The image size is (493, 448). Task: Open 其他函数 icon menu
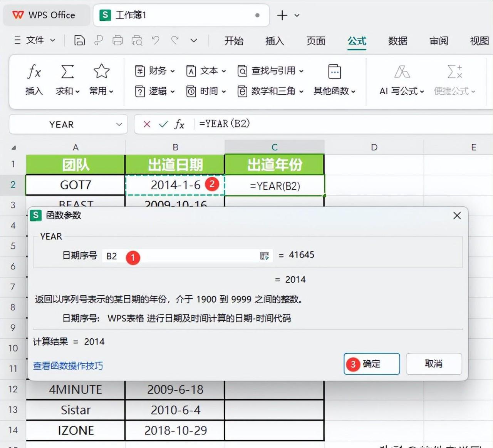[334, 72]
